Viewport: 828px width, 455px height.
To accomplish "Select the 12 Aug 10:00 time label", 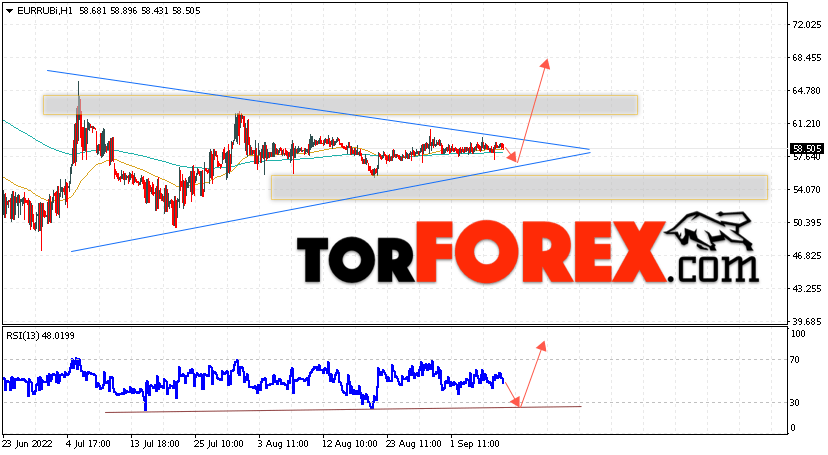I will [x=350, y=444].
